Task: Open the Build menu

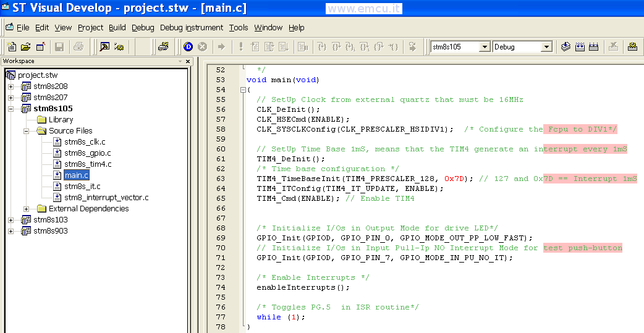Action: (x=117, y=28)
